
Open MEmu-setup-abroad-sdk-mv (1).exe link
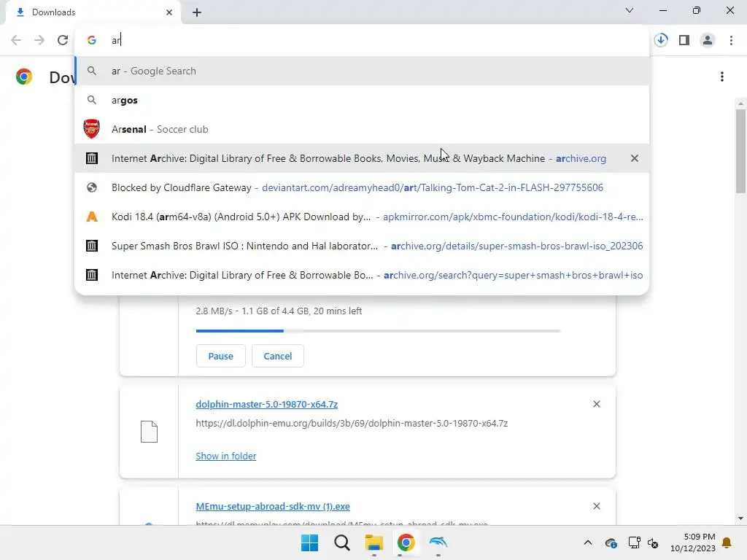273,506
